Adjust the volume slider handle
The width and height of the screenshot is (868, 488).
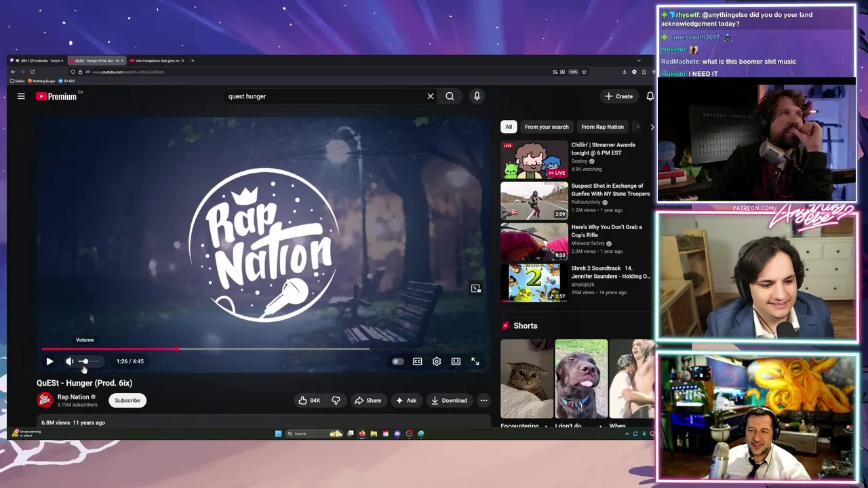click(85, 361)
